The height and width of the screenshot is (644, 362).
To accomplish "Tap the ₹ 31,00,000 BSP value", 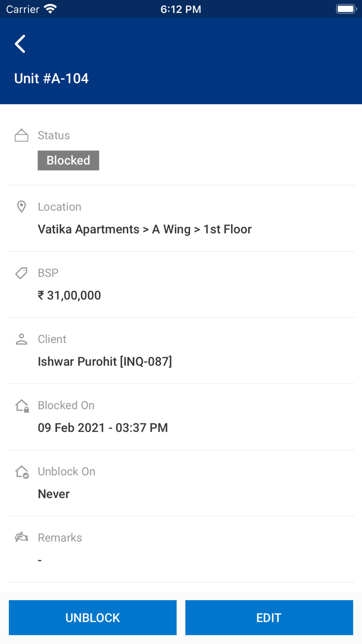I will click(x=69, y=295).
